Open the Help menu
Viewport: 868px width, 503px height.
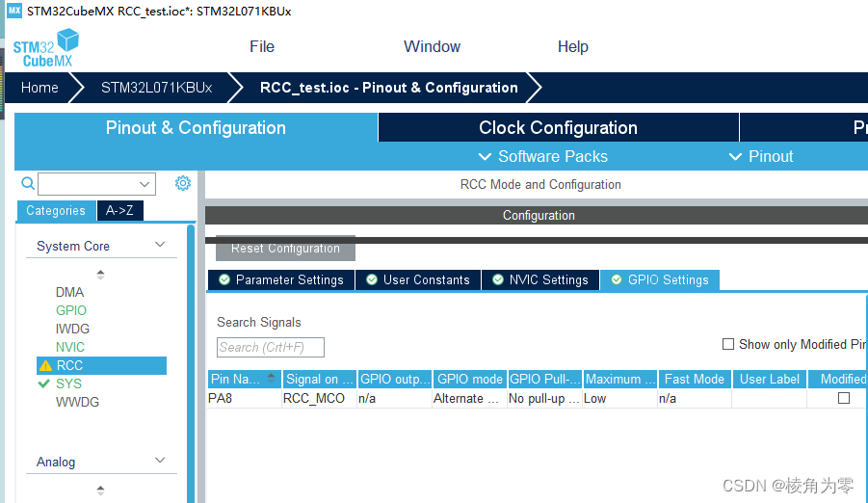pyautogui.click(x=573, y=46)
